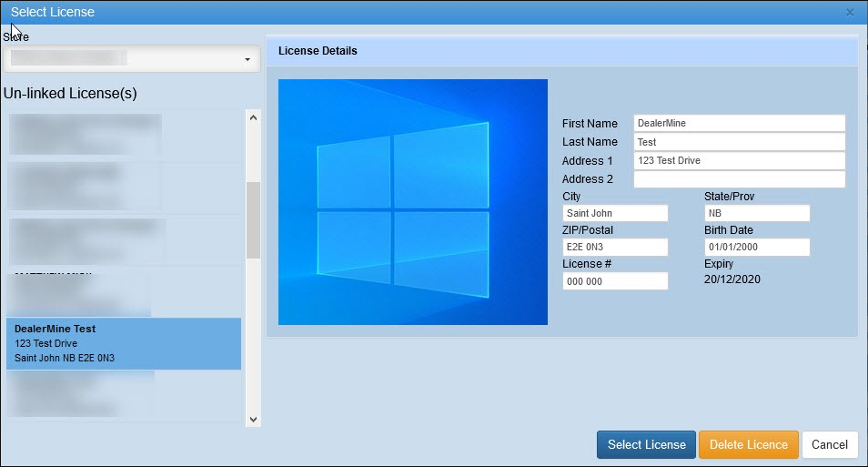The height and width of the screenshot is (467, 868).
Task: Open the Store dropdown
Action: [132, 59]
